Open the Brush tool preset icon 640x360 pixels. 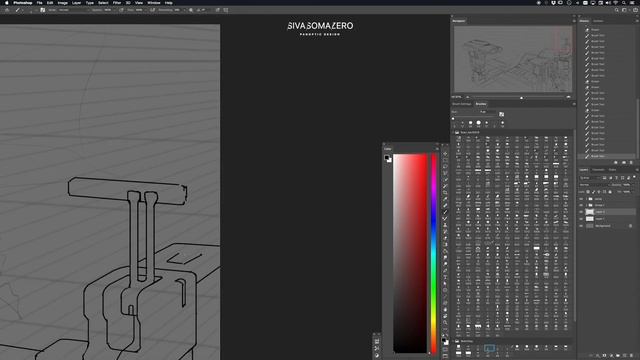pos(18,10)
